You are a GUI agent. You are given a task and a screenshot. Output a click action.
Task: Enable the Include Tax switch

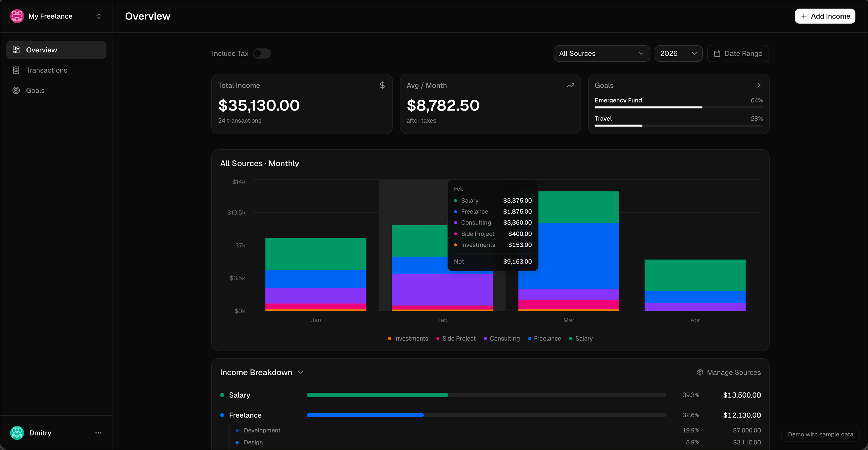click(261, 53)
